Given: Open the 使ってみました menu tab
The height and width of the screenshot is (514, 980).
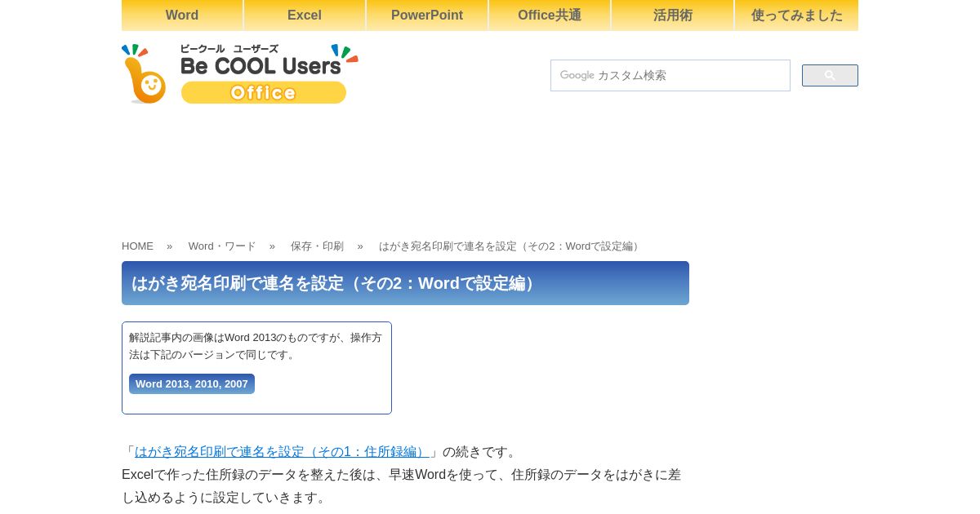Looking at the screenshot, I should click(x=796, y=15).
